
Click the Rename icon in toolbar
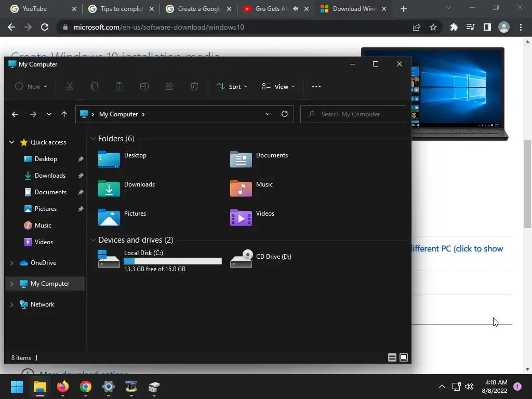(x=144, y=87)
